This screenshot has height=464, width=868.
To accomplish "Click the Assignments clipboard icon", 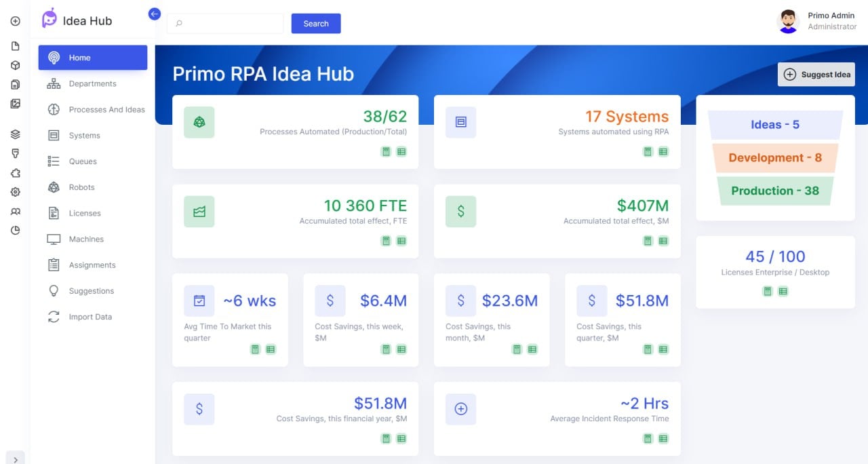I will [54, 265].
